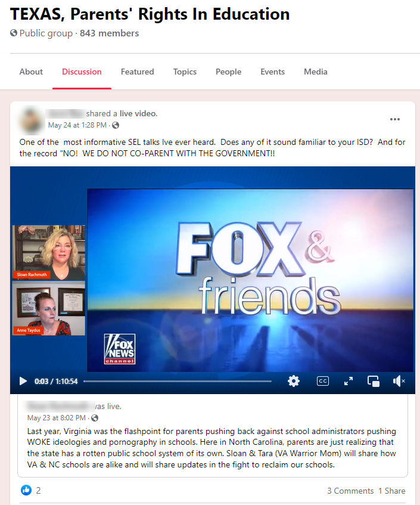This screenshot has height=505, width=420.
Task: Click the blue Like reaction icon
Action: (26, 490)
